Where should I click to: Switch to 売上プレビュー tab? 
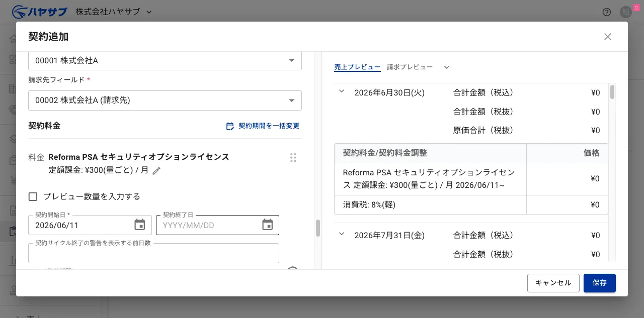(x=357, y=67)
